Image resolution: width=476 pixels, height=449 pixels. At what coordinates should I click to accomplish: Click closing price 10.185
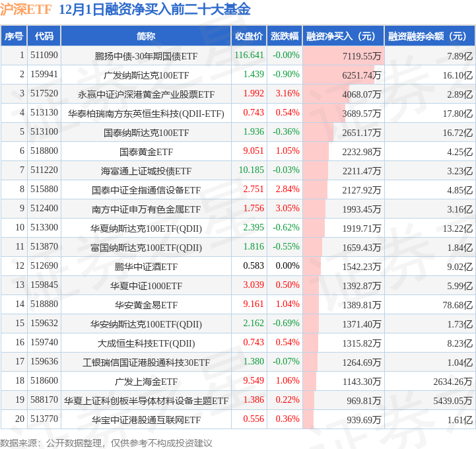click(252, 170)
